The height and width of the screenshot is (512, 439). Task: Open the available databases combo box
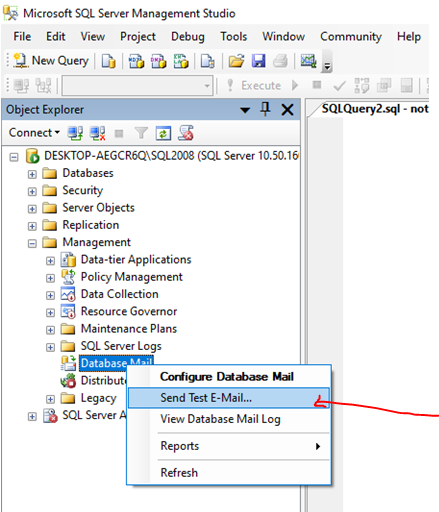point(137,86)
